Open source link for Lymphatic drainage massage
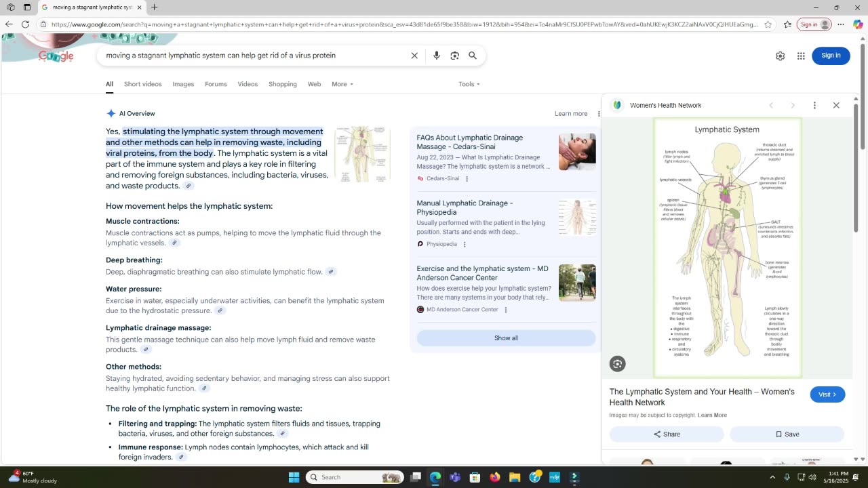868x488 pixels. 146,350
